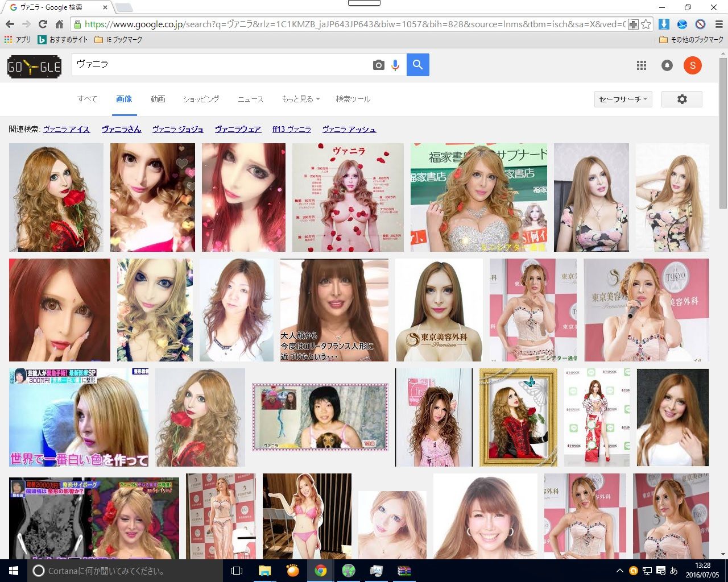
Task: Open related search ヴァニラ アッシュ
Action: pos(349,130)
